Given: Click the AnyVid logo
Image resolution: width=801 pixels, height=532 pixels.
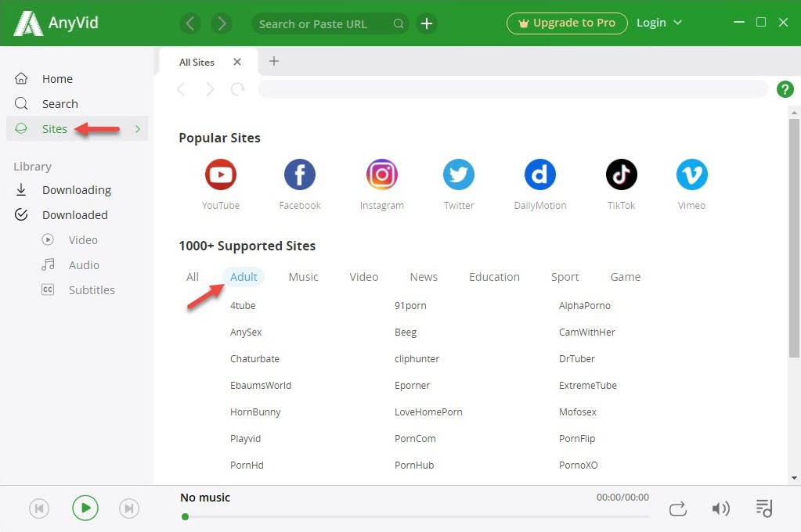Looking at the screenshot, I should point(56,23).
